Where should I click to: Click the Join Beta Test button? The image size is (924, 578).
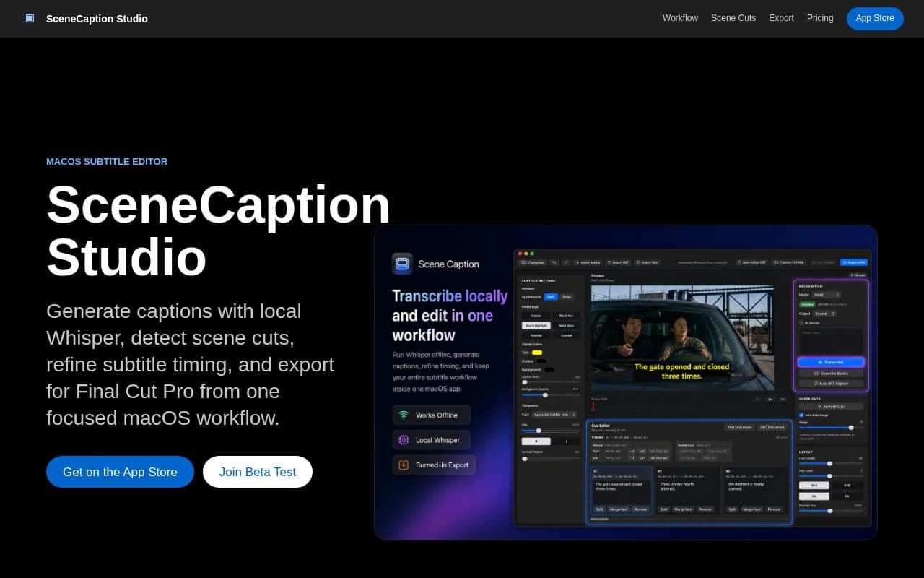click(258, 472)
